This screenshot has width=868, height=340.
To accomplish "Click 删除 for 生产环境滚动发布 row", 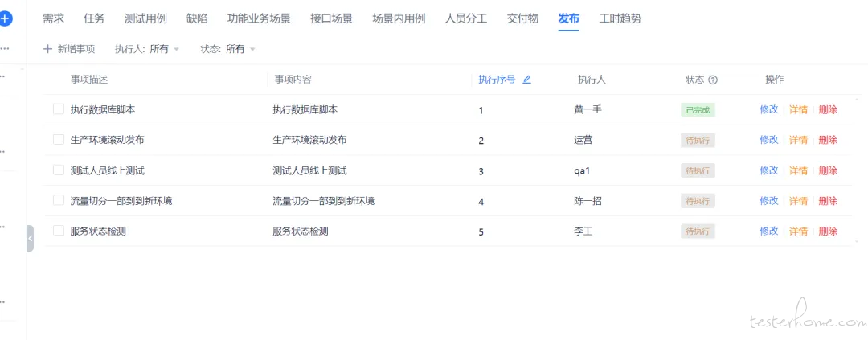I will [828, 140].
